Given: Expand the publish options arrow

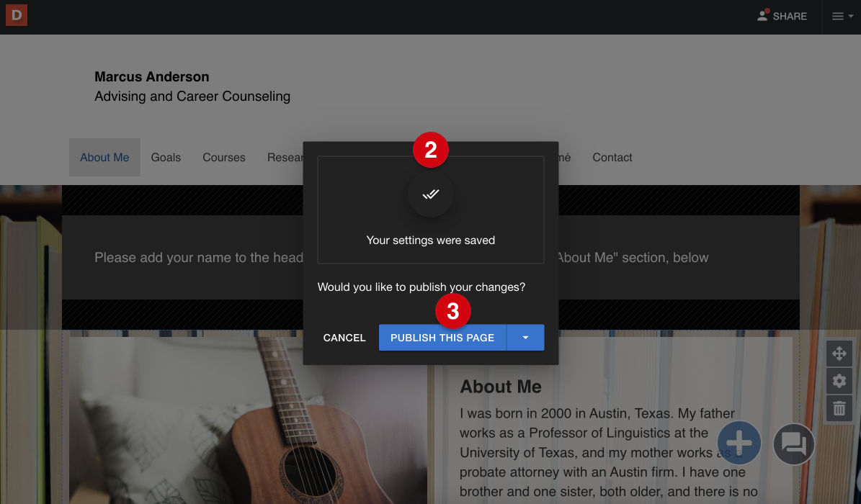Looking at the screenshot, I should pyautogui.click(x=525, y=337).
